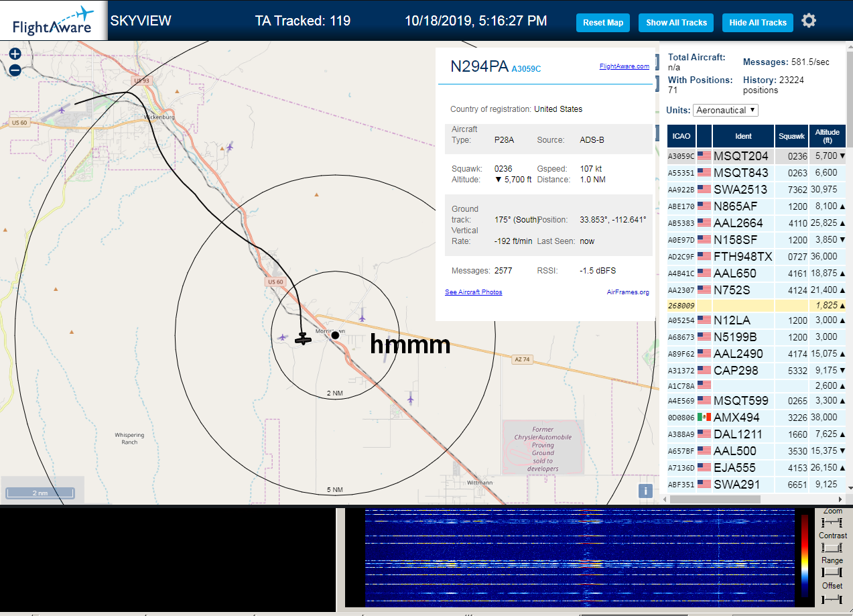Select the N5199B aircraft row
Image resolution: width=853 pixels, height=616 pixels.
pos(757,336)
